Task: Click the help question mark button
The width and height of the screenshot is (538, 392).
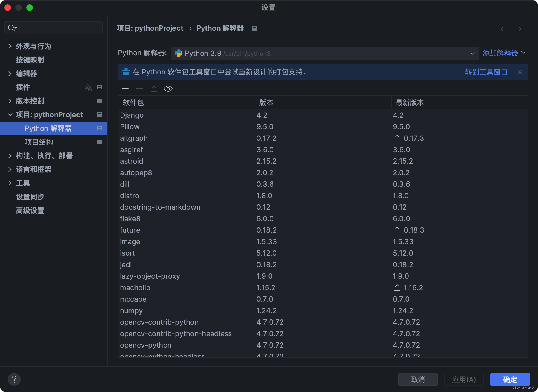Action: (14, 379)
